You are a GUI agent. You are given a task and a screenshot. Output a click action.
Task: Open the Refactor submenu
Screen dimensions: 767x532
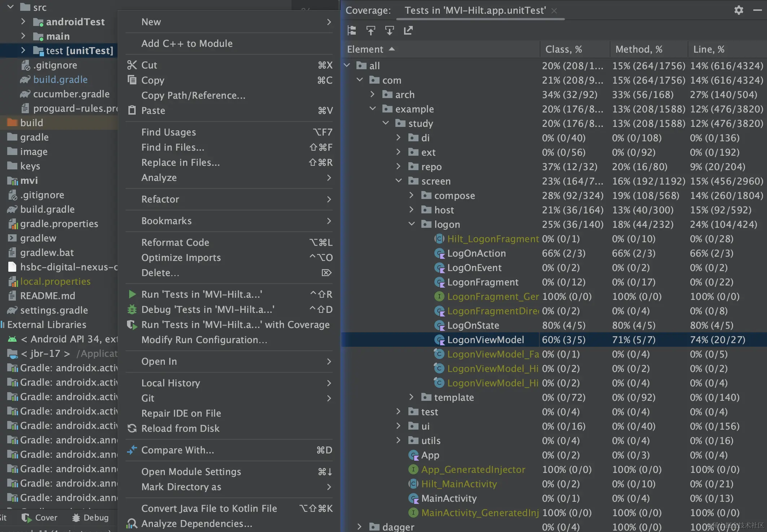click(x=229, y=199)
